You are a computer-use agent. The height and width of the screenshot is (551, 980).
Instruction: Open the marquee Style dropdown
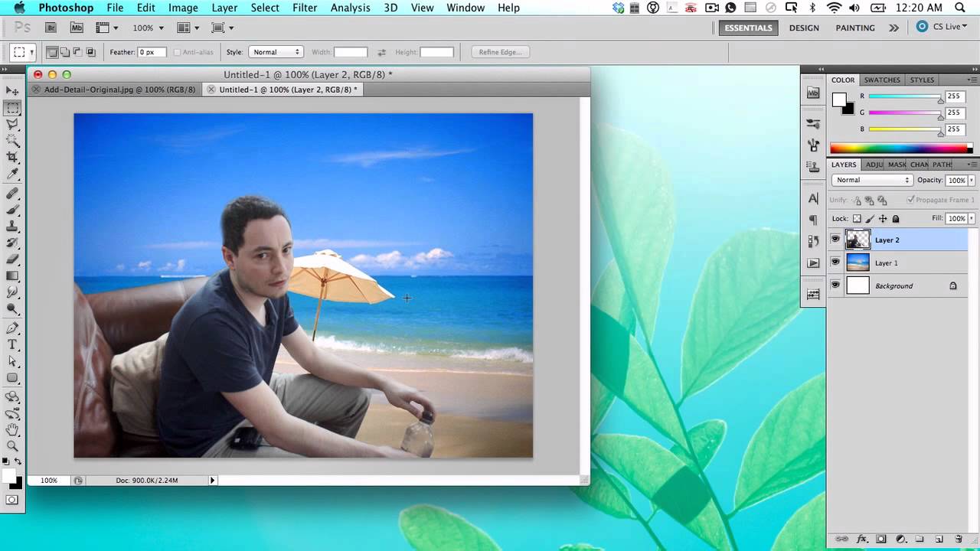(x=276, y=52)
